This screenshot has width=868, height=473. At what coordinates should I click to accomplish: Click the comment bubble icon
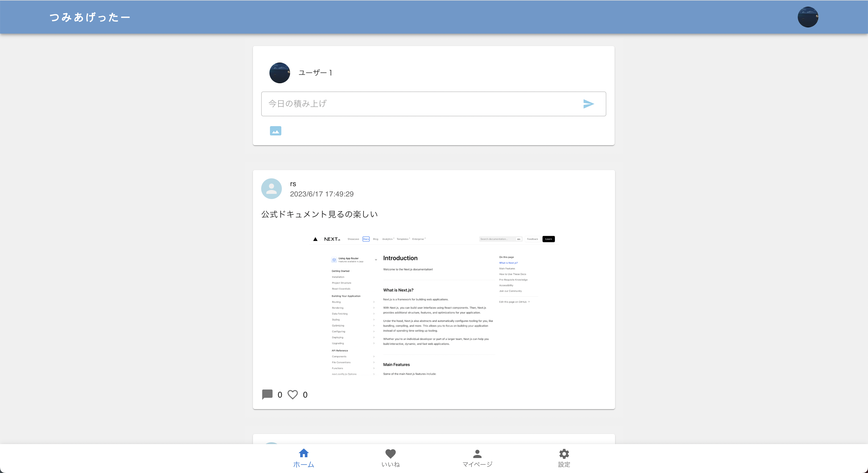pos(267,394)
